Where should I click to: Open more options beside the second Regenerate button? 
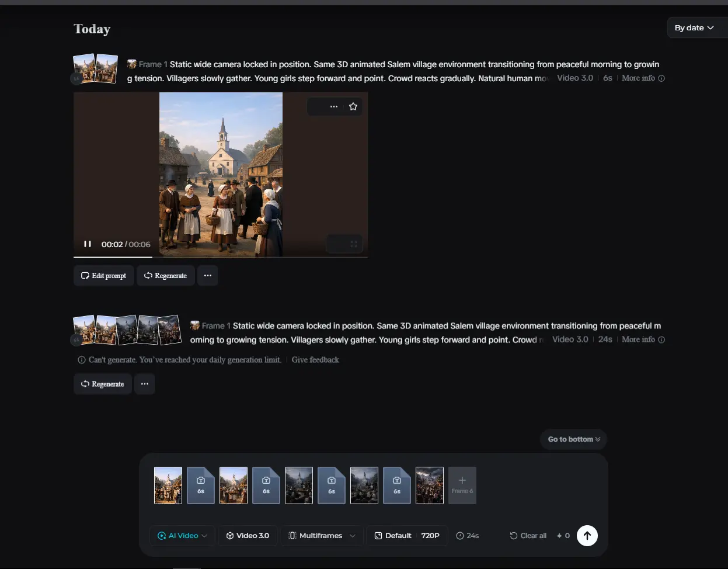pyautogui.click(x=145, y=384)
